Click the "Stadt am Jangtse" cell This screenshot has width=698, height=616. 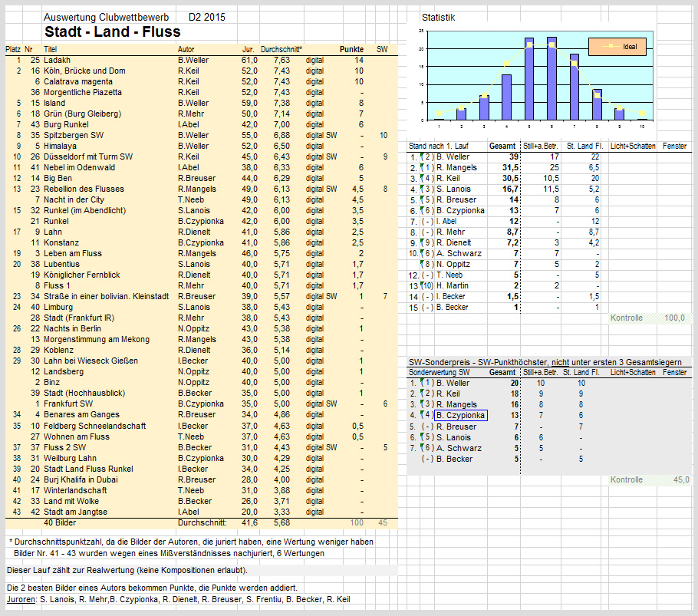tap(75, 512)
